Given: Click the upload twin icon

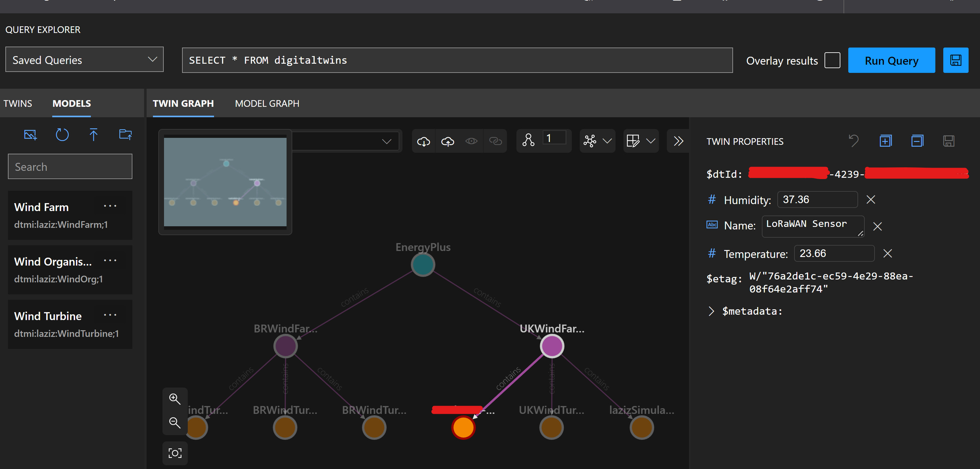Looking at the screenshot, I should pyautogui.click(x=448, y=141).
